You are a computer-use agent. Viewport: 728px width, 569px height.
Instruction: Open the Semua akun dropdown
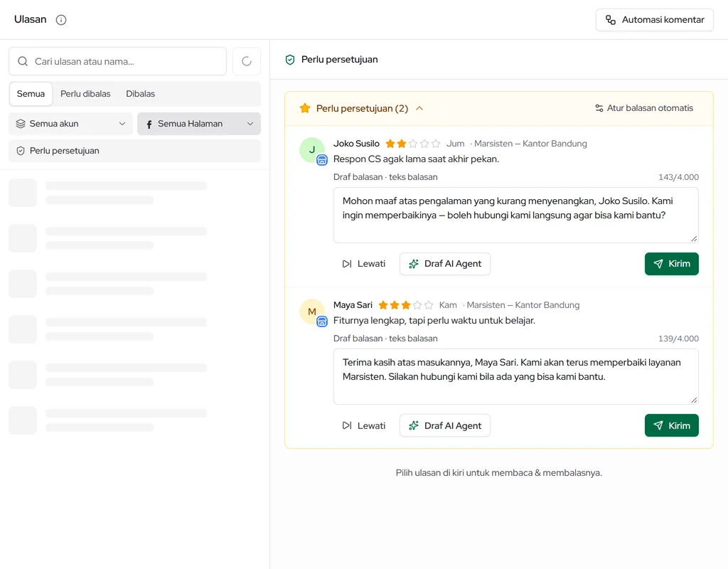pyautogui.click(x=70, y=124)
